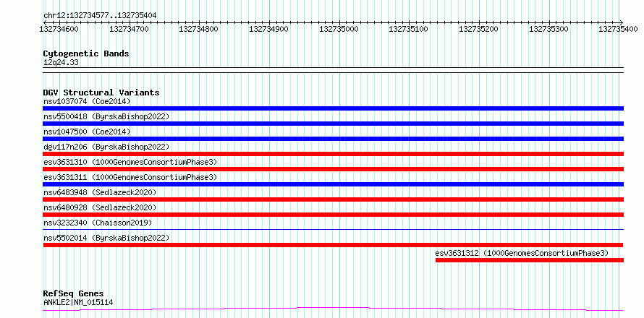Viewport: 644px width, 318px height.
Task: Click the short red bar under esv3631312
Action: (x=530, y=260)
